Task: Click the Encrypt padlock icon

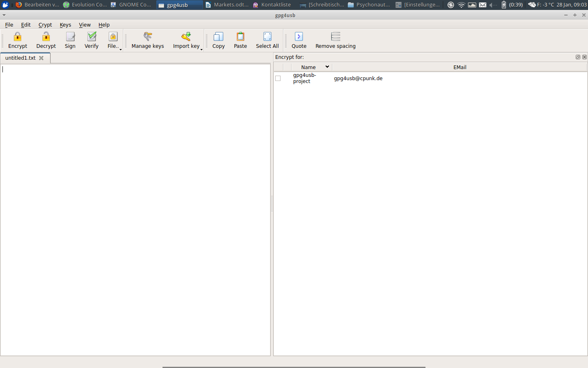Action: (x=18, y=37)
